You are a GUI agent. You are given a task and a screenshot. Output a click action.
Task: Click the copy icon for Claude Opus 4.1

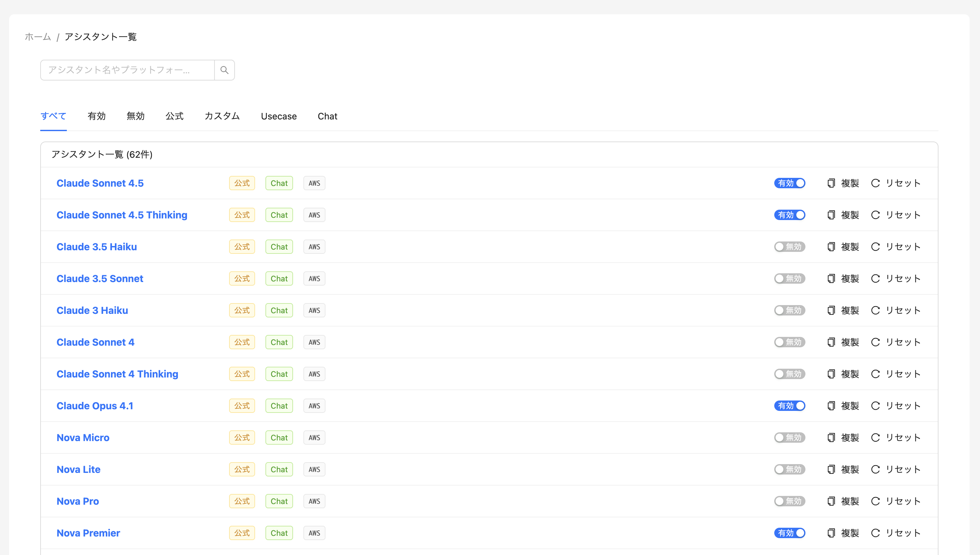tap(832, 406)
